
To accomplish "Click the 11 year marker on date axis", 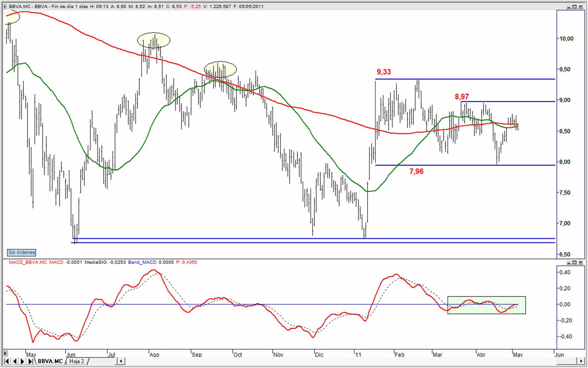I will (358, 355).
